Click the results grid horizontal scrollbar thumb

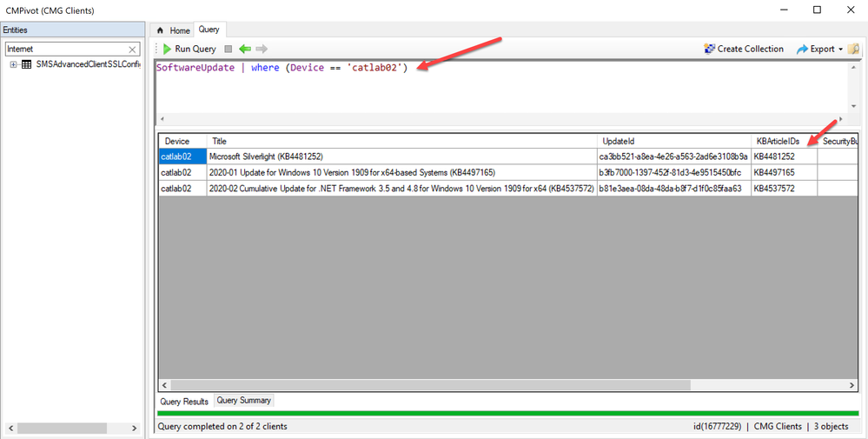431,385
